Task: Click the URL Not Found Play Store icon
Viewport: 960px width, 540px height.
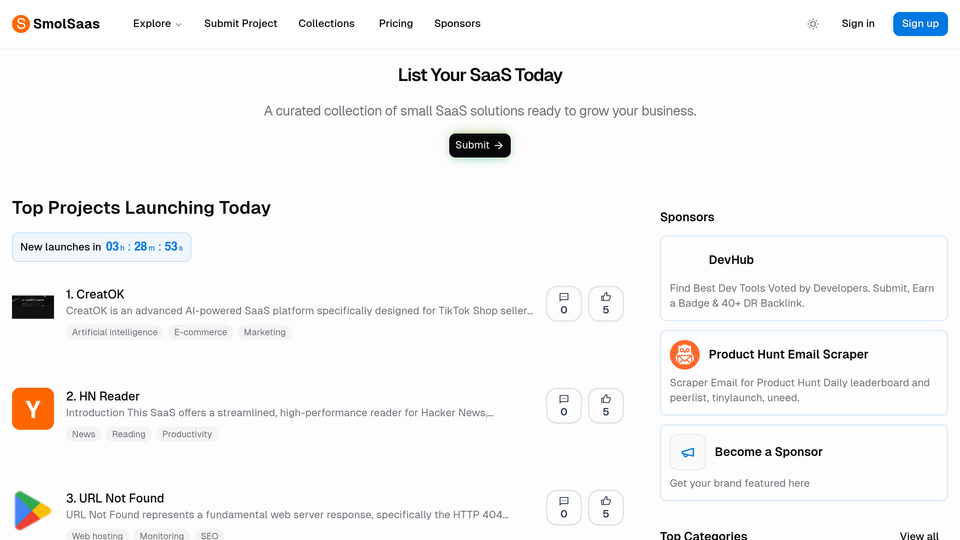Action: [x=33, y=511]
